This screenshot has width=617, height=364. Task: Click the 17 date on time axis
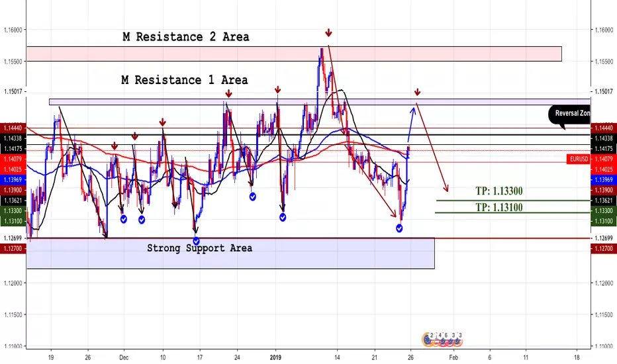point(199,357)
